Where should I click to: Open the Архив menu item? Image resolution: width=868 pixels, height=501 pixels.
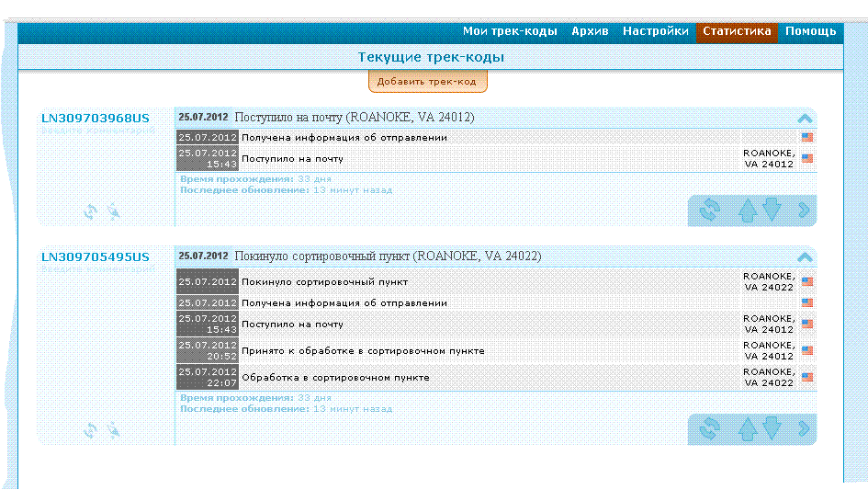590,31
